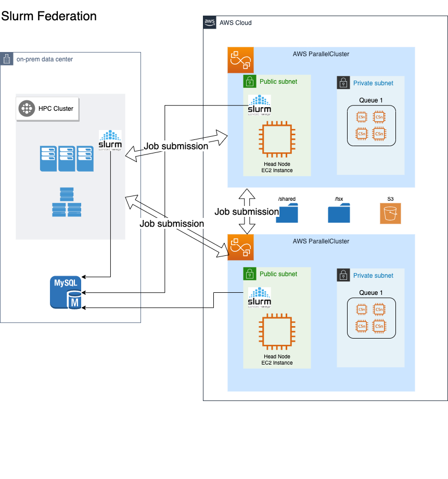This screenshot has width=448, height=479.
Task: Click the upper Private subnet label
Action: pyautogui.click(x=373, y=83)
